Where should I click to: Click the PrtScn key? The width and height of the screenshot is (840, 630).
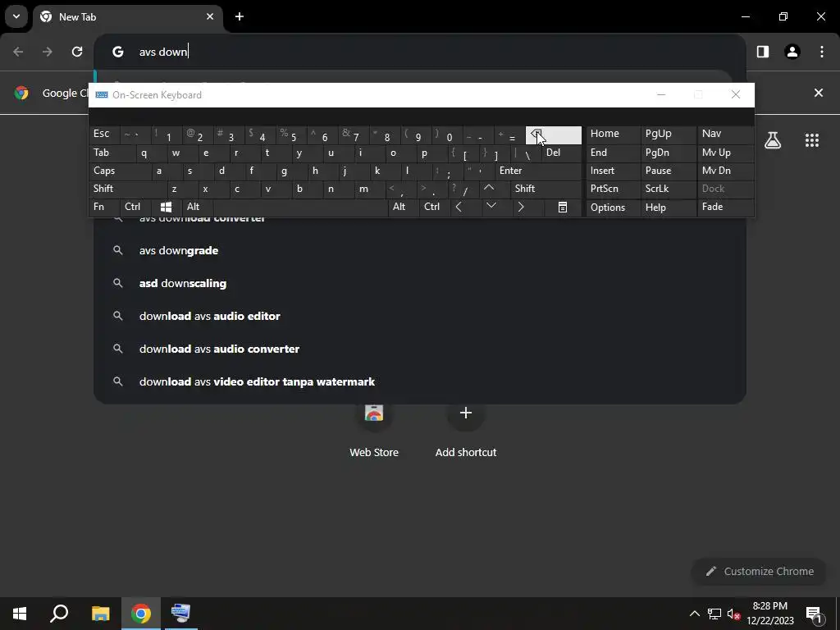[613, 189]
